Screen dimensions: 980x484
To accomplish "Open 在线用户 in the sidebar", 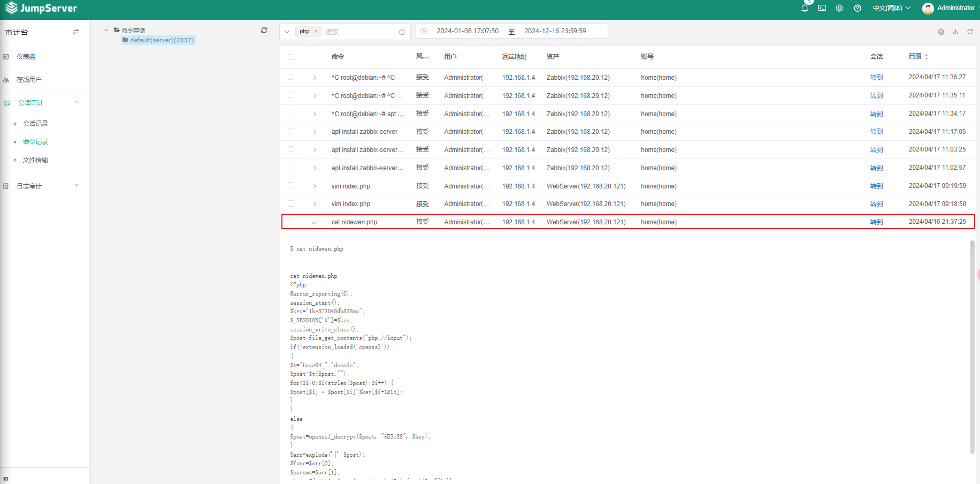I will pyautogui.click(x=29, y=80).
